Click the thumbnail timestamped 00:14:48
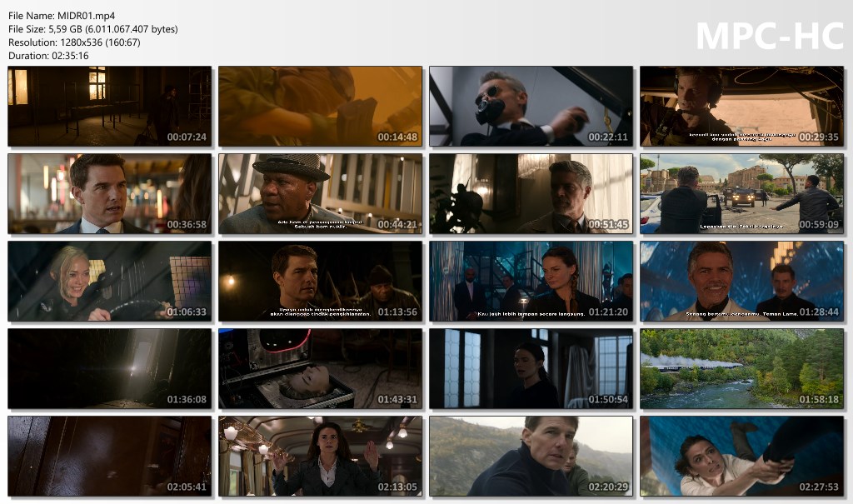853x504 pixels. click(x=321, y=106)
